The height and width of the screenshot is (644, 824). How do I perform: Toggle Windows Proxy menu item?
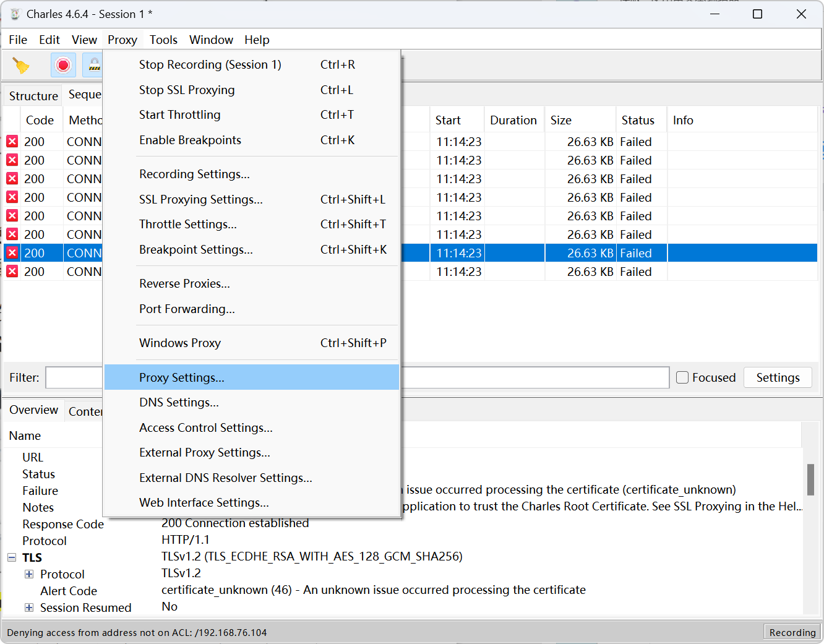(x=252, y=343)
